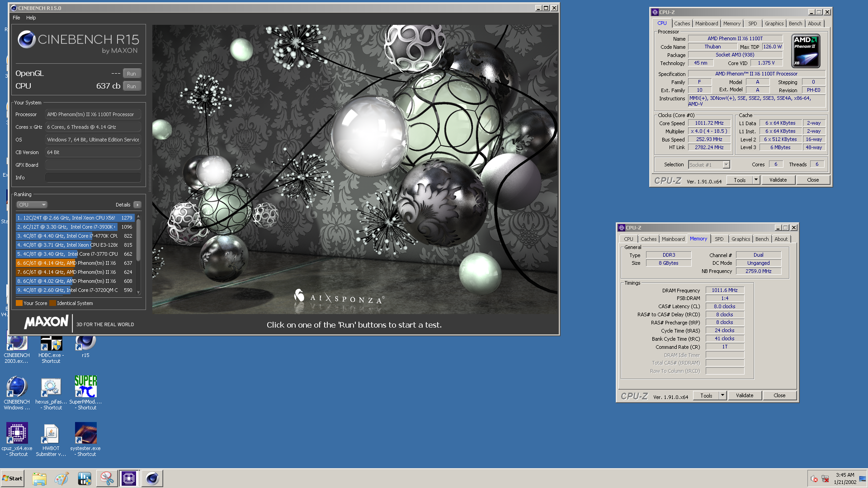Click Close button in Memory CPU-Z window
The height and width of the screenshot is (488, 868).
click(x=779, y=395)
